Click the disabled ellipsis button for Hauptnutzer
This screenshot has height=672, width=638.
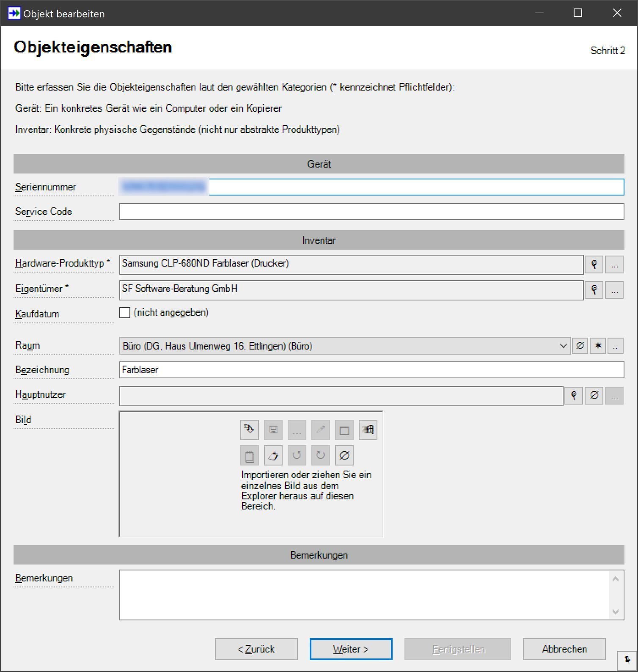tap(614, 396)
